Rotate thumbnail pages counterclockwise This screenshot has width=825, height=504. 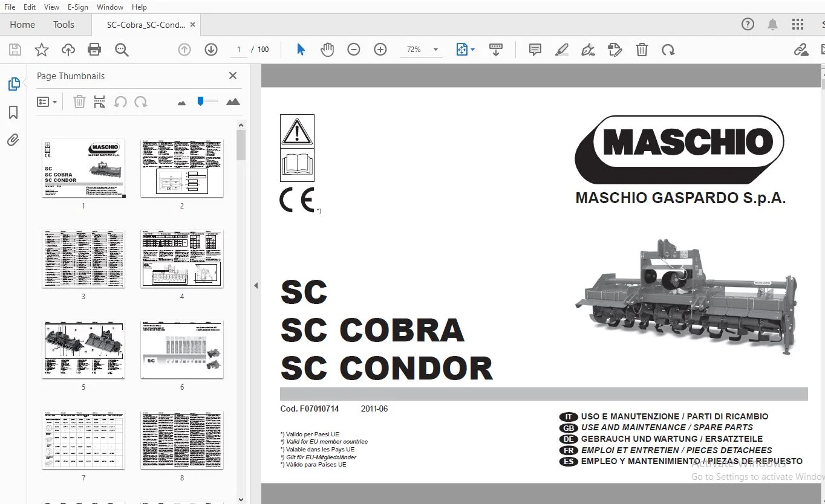(x=120, y=102)
